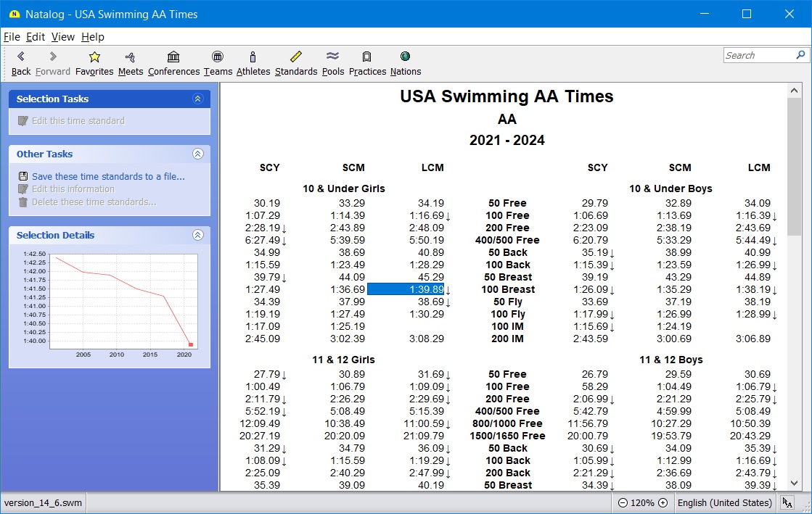Viewport: 812px width, 514px height.
Task: Zoom in with the plus button
Action: point(663,503)
